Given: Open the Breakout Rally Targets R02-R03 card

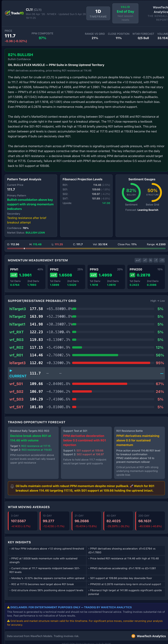Looking at the screenshot, I should pyautogui.click(x=33, y=453).
